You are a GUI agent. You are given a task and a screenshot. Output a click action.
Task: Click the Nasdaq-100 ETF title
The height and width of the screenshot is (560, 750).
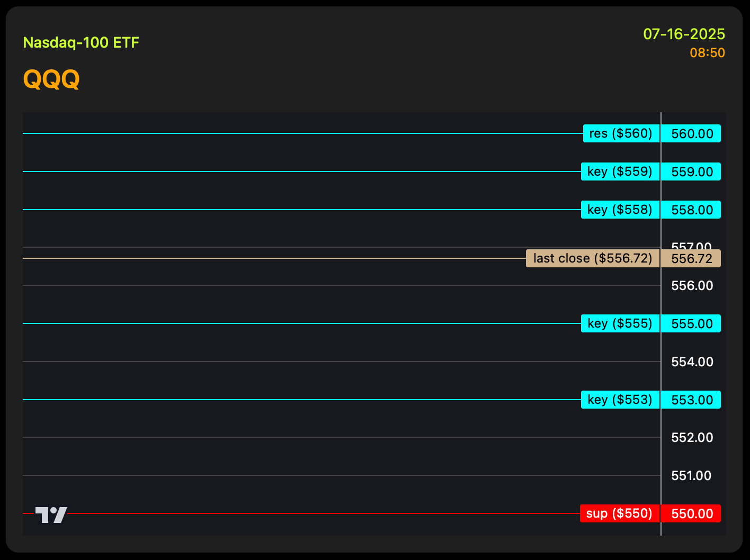[81, 42]
